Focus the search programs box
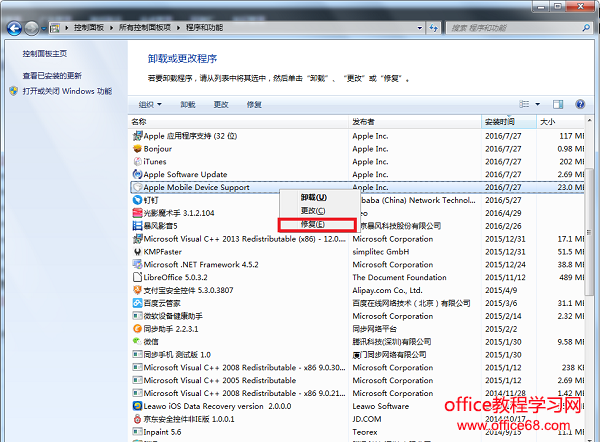Screen dimensions: 600x442 pyautogui.click(x=513, y=28)
